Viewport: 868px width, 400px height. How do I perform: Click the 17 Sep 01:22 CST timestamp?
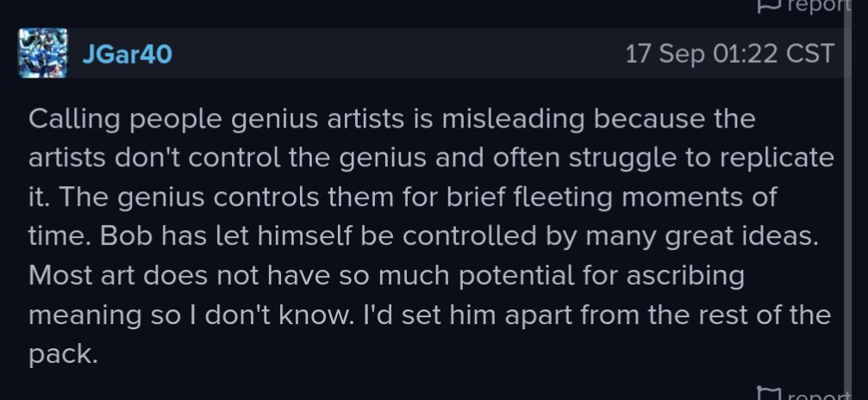729,54
